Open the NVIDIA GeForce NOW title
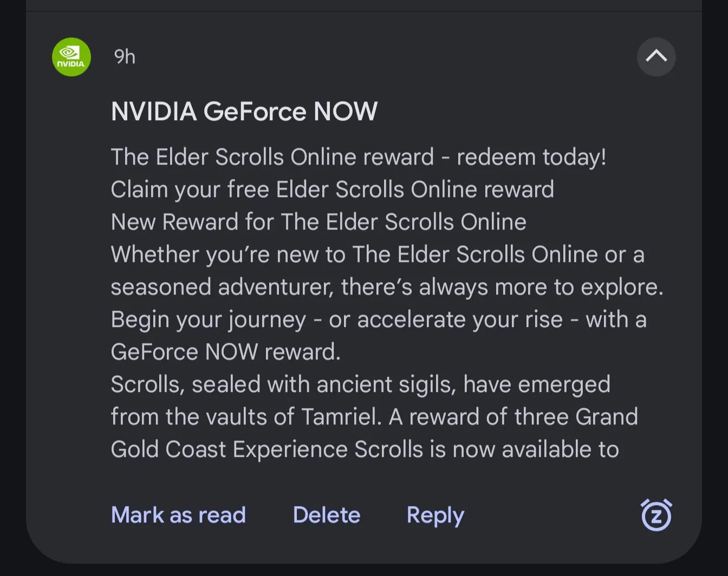728x576 pixels. tap(244, 112)
